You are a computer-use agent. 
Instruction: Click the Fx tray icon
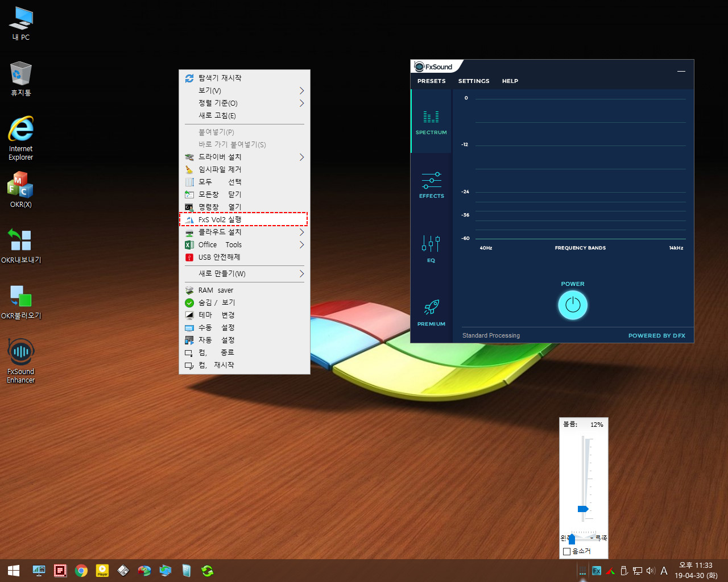(597, 571)
